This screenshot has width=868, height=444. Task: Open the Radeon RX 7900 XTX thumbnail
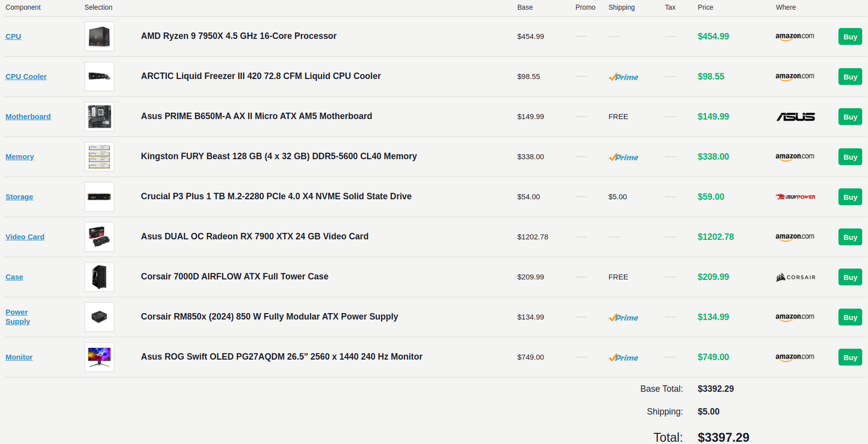(x=99, y=237)
